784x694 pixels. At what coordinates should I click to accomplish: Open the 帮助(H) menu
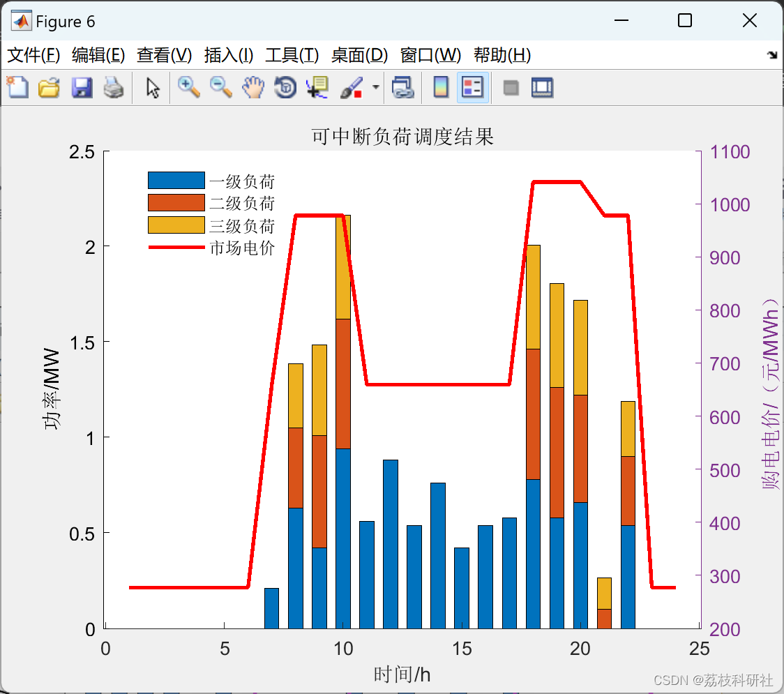(502, 55)
